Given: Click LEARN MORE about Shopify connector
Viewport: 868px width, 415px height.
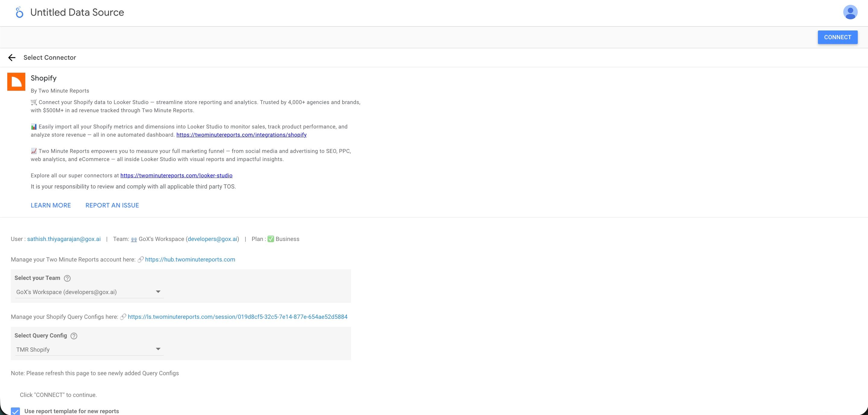Looking at the screenshot, I should coord(51,205).
